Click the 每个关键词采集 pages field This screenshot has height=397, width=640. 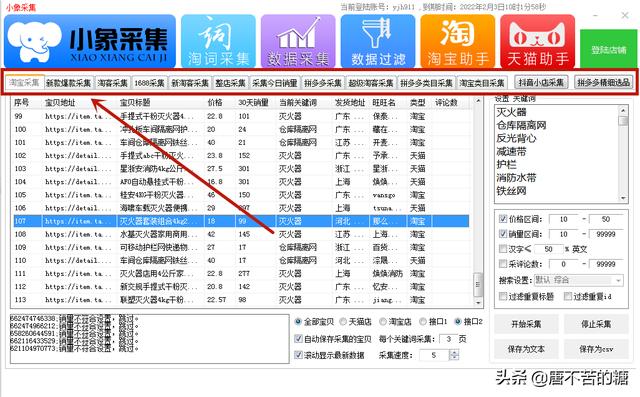[x=449, y=339]
